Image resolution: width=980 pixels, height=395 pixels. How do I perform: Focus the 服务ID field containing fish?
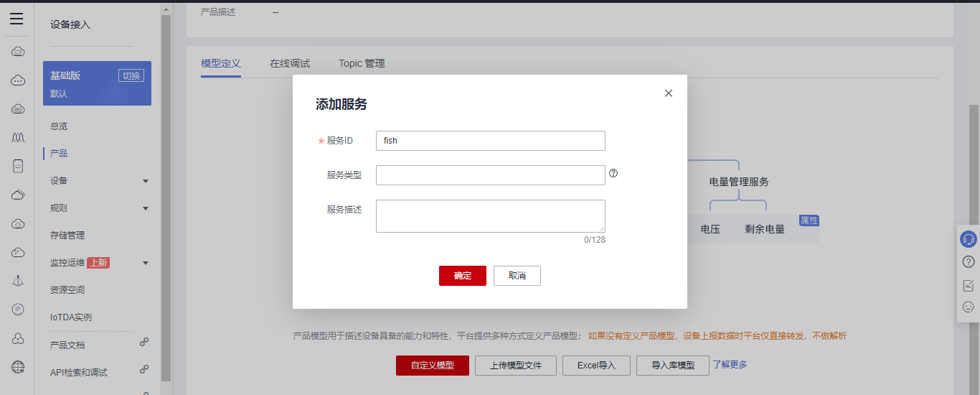[491, 141]
